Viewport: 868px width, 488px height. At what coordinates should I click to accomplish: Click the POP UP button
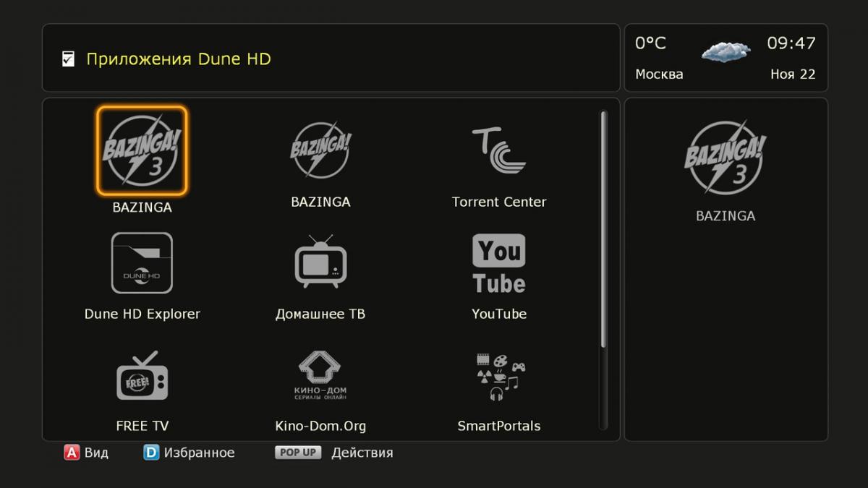pyautogui.click(x=298, y=453)
